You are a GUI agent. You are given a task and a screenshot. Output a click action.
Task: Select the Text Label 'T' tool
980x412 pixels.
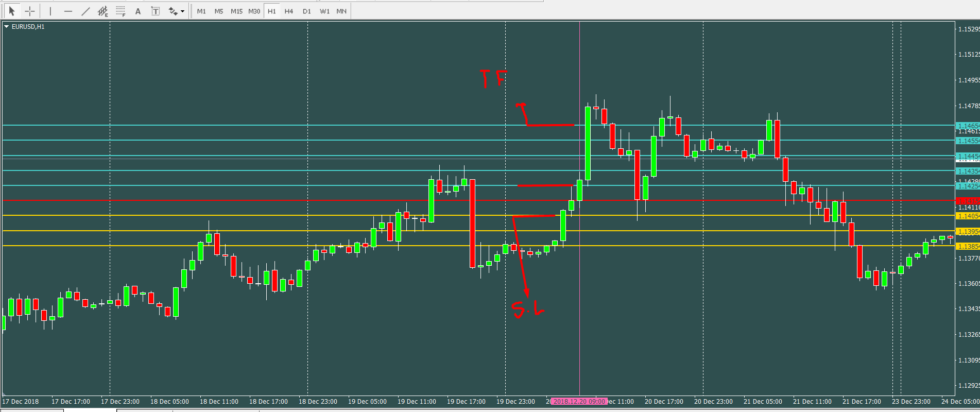click(155, 11)
